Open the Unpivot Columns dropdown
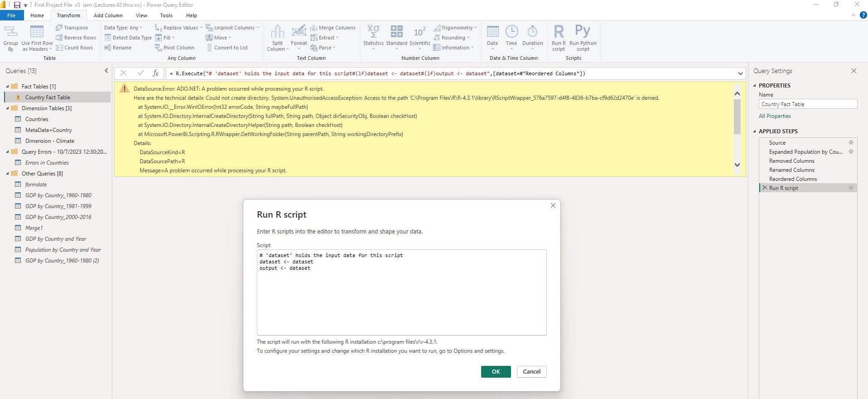Viewport: 868px width, 399px height. [x=233, y=28]
